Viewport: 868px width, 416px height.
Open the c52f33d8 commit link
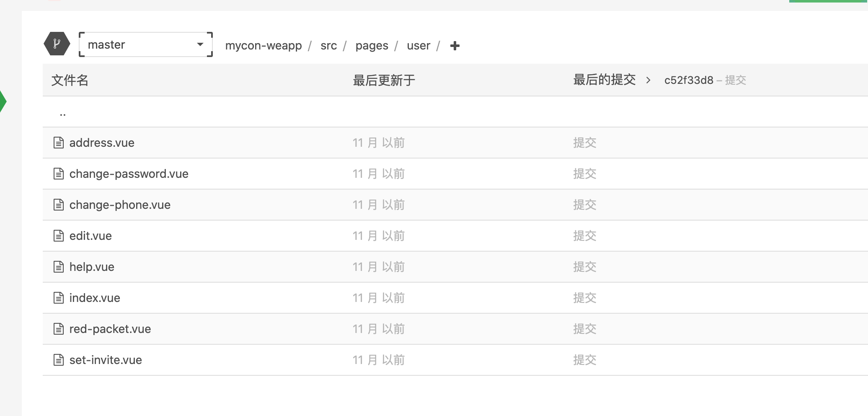coord(688,80)
